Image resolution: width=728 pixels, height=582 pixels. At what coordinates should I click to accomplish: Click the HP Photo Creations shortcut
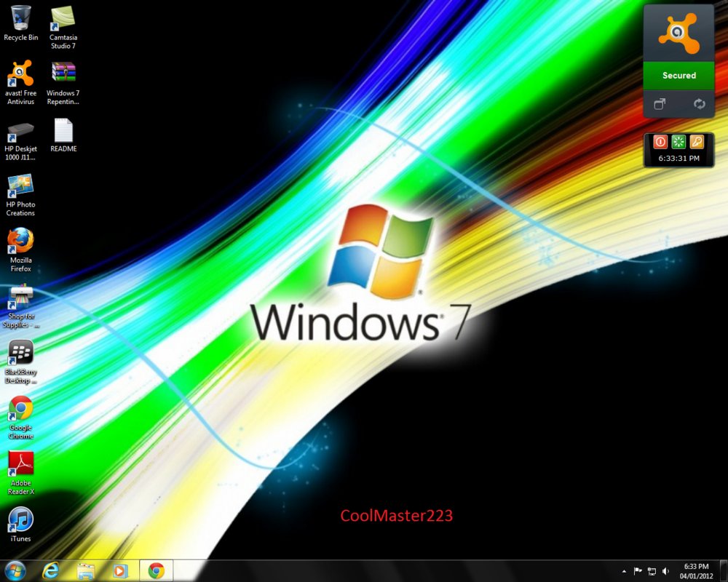tap(20, 187)
